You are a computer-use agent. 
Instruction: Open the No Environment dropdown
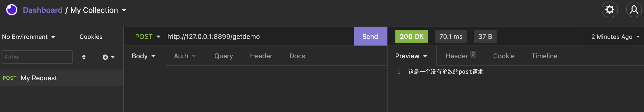[x=28, y=37]
